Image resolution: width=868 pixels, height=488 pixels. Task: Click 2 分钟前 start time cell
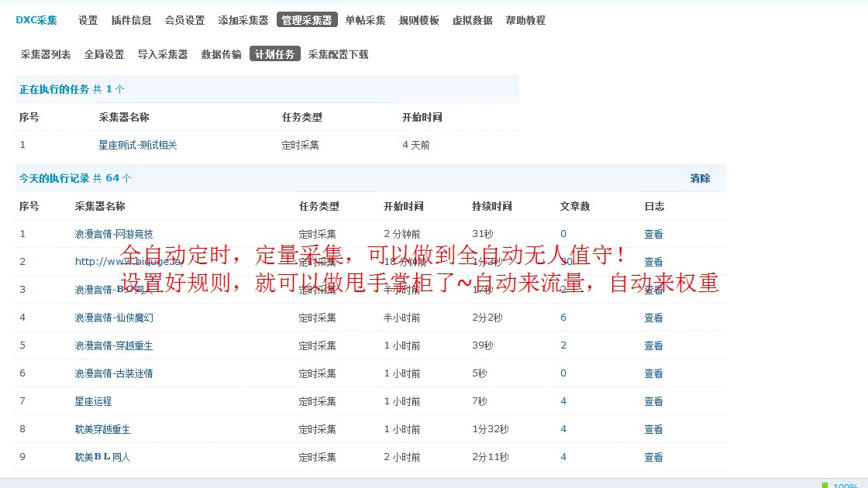(x=402, y=234)
